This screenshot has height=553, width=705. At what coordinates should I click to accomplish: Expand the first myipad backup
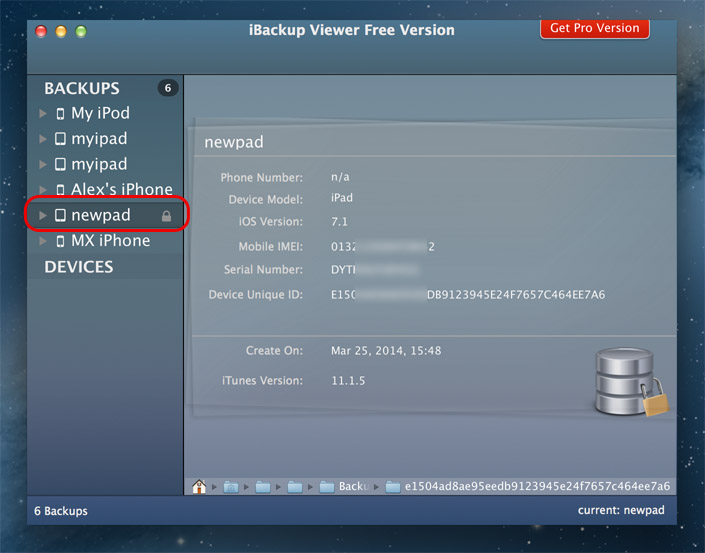coord(43,139)
